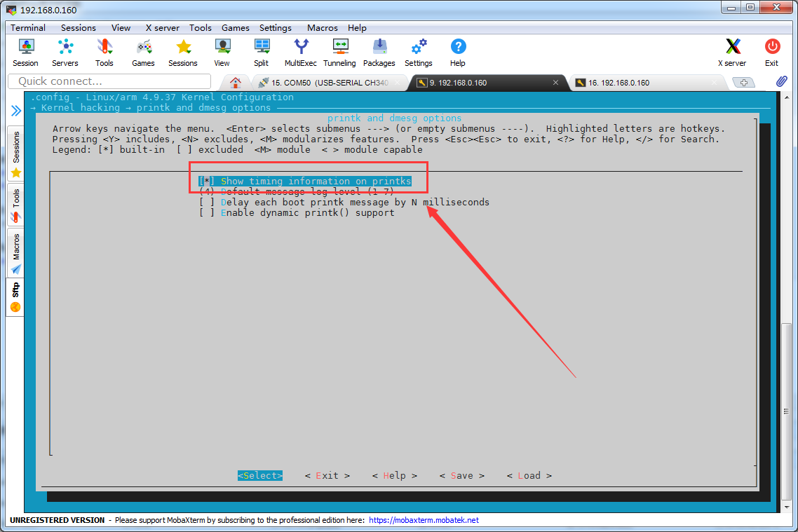Open the Tools side panel tab
798x532 pixels.
pyautogui.click(x=15, y=205)
